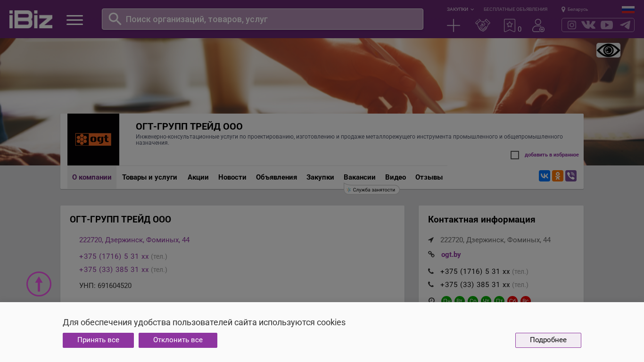Image resolution: width=644 pixels, height=362 pixels.
Task: Open the Instagram page icon
Action: pyautogui.click(x=572, y=25)
